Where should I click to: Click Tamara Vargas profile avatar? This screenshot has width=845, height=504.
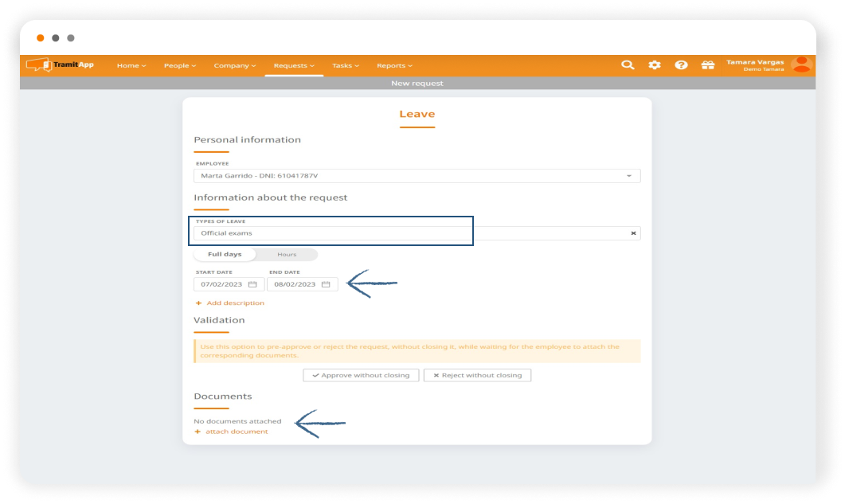point(801,64)
